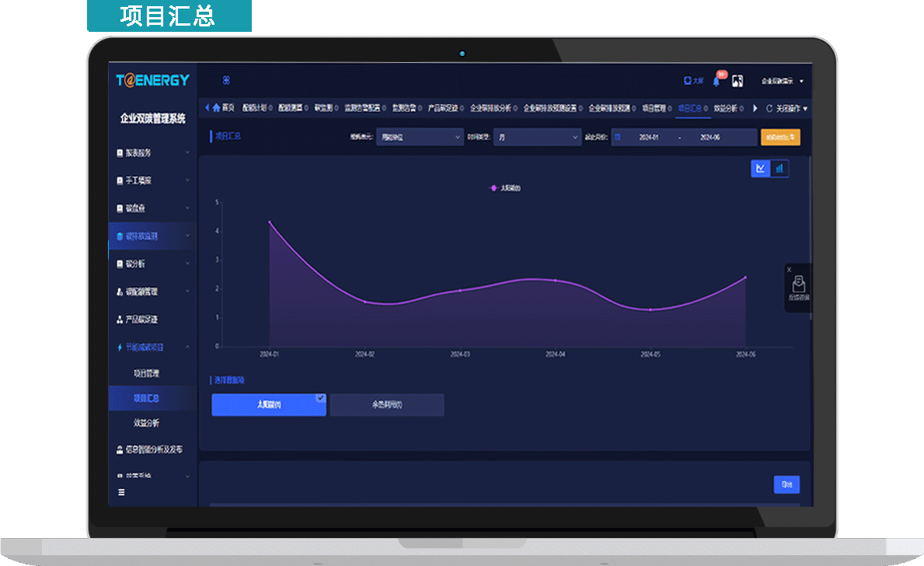This screenshot has width=924, height=566.
Task: Open the feedback widget icon
Action: point(798,285)
